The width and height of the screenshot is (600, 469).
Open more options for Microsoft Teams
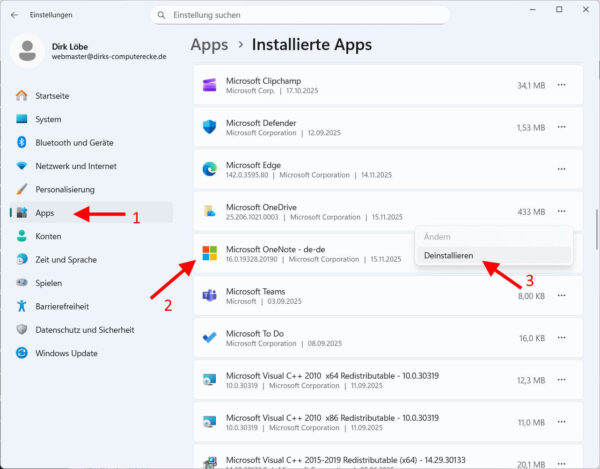tap(561, 296)
